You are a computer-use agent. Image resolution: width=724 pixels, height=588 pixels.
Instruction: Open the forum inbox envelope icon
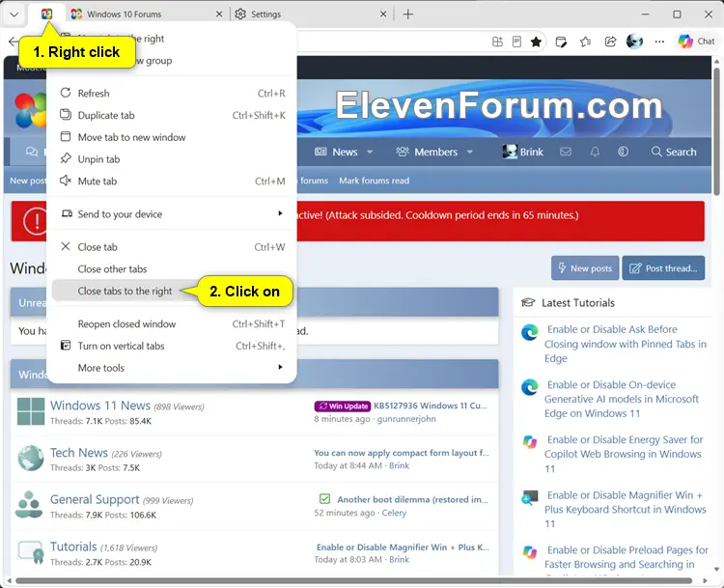(566, 152)
